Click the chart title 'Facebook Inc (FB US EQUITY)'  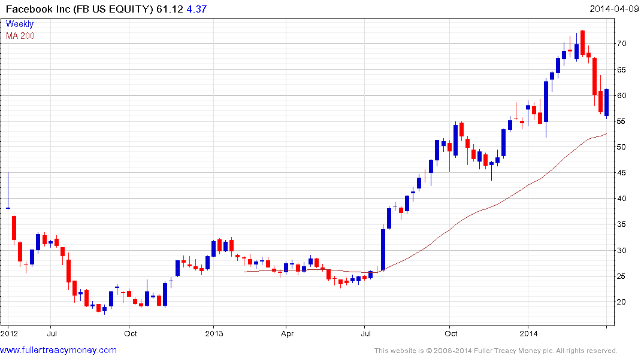[79, 9]
